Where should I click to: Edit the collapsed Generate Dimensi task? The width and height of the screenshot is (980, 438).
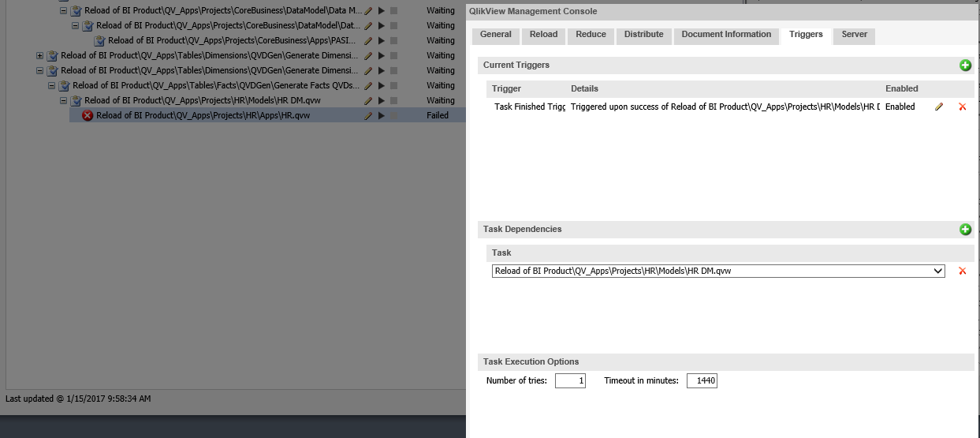[368, 55]
